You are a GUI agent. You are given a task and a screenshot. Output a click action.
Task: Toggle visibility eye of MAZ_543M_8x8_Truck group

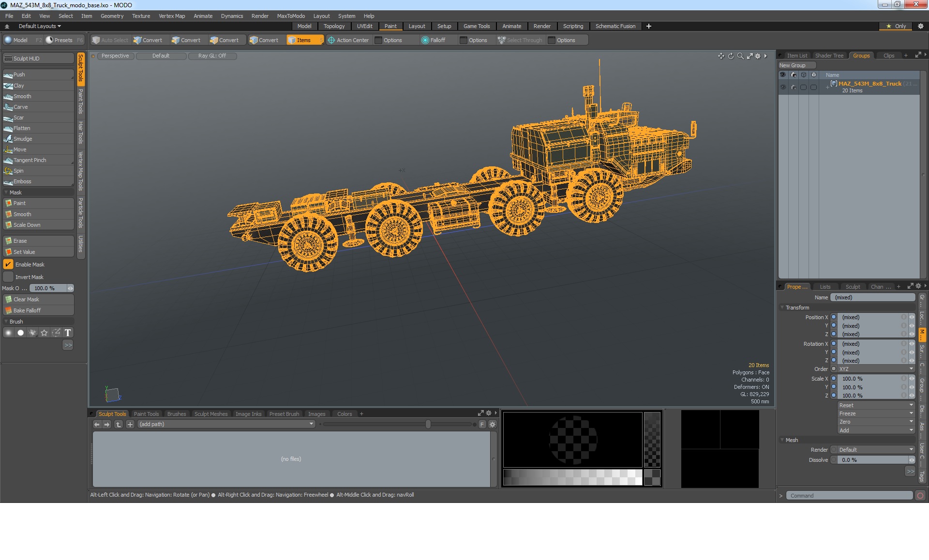click(x=783, y=87)
